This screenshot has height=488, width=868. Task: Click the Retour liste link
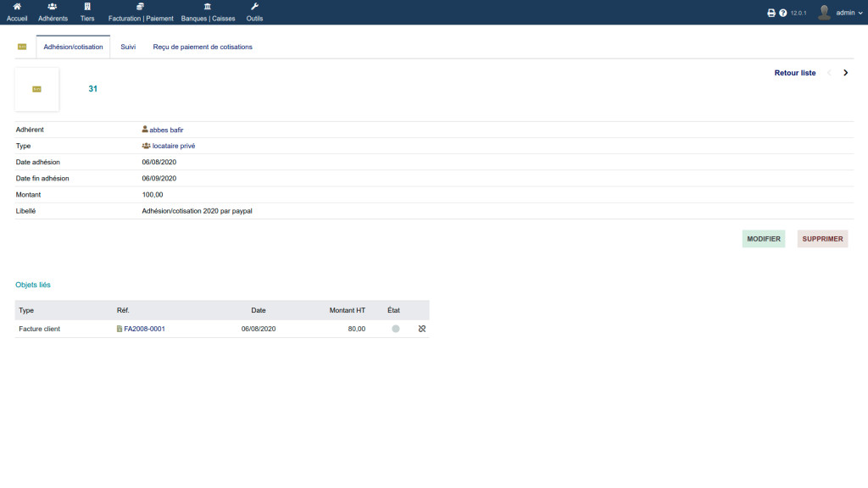click(x=794, y=73)
